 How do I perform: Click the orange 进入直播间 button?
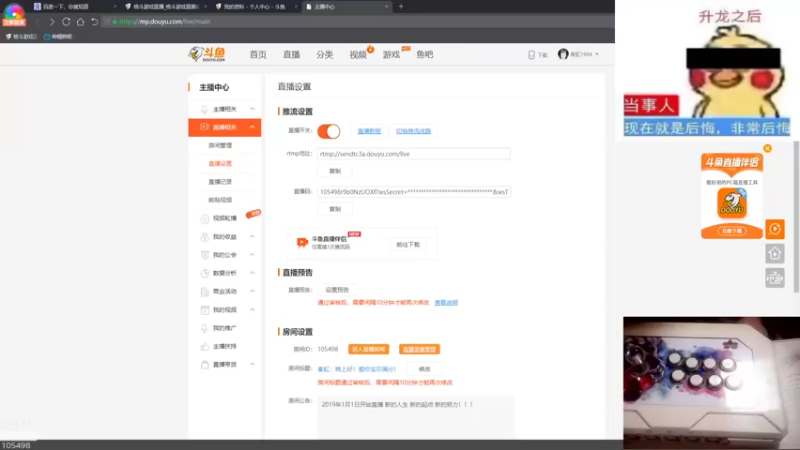368,349
